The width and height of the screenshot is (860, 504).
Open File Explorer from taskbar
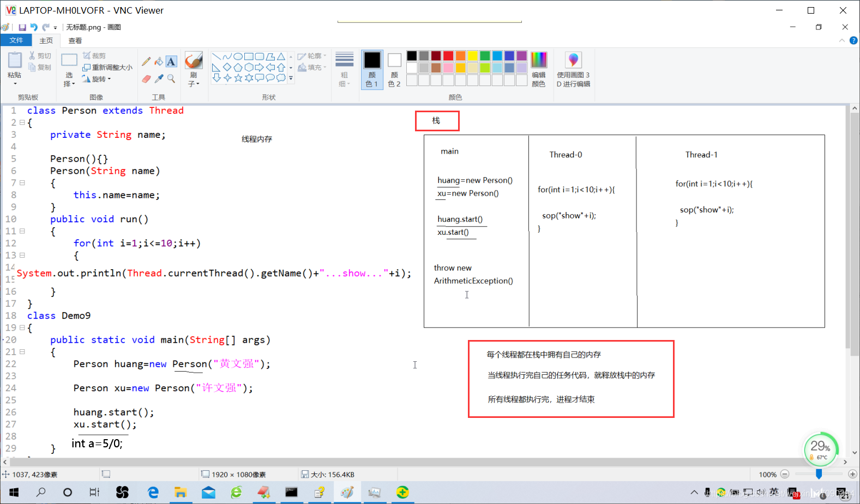tap(181, 493)
